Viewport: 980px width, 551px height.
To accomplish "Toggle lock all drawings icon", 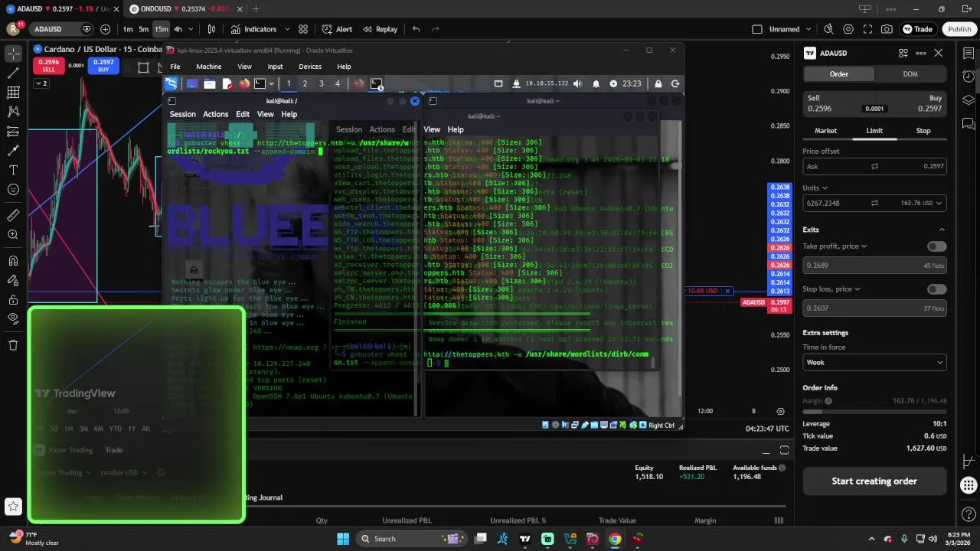I will (13, 300).
